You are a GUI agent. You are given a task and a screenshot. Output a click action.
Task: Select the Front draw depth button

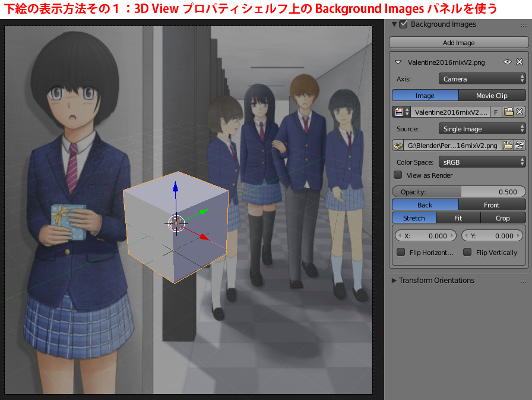[x=492, y=204]
